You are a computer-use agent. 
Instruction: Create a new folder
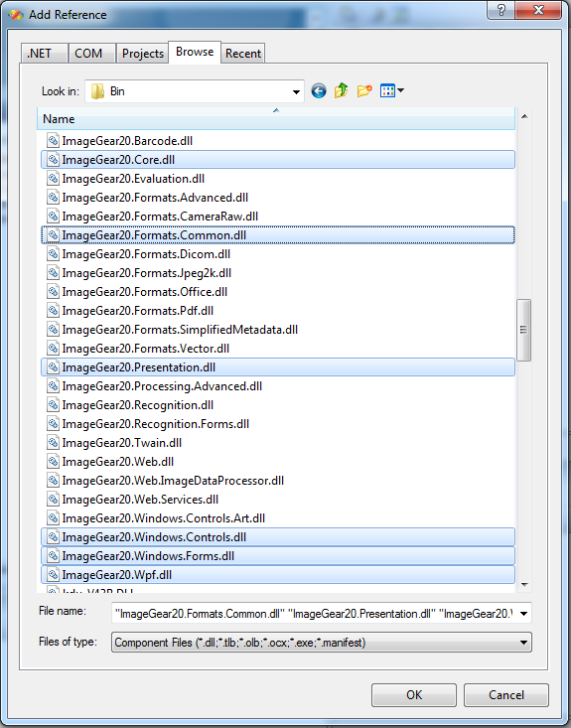tap(364, 90)
